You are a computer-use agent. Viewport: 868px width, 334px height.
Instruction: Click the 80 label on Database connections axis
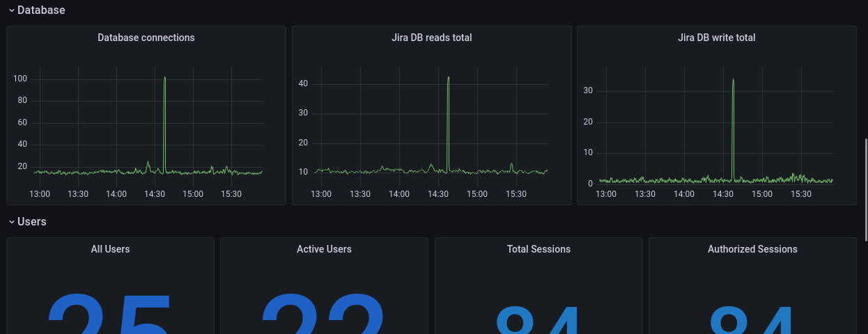pos(22,100)
